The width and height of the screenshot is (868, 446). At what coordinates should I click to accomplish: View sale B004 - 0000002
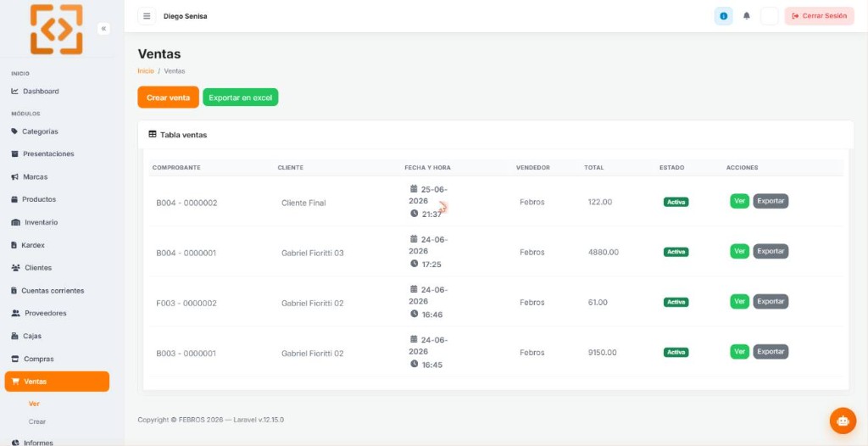(739, 201)
